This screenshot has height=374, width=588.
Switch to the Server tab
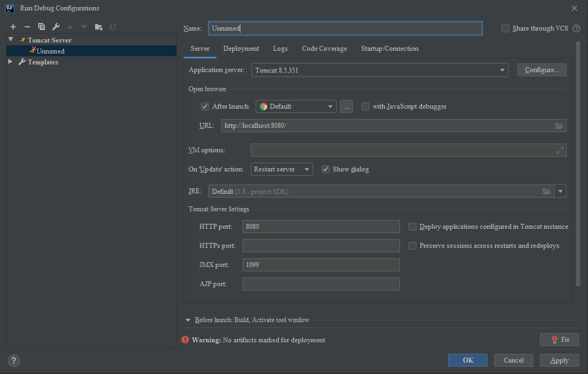pos(200,49)
